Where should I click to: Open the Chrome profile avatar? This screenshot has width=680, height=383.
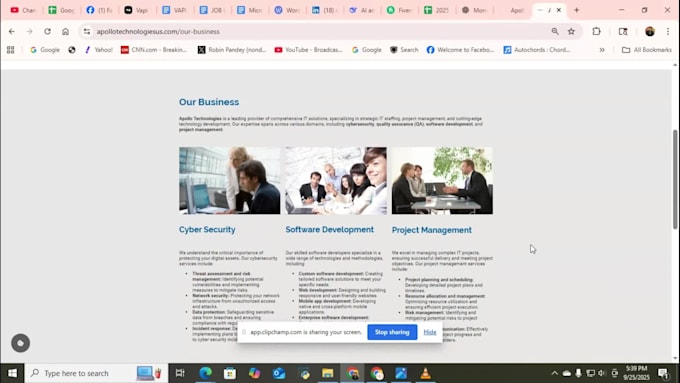click(x=649, y=31)
